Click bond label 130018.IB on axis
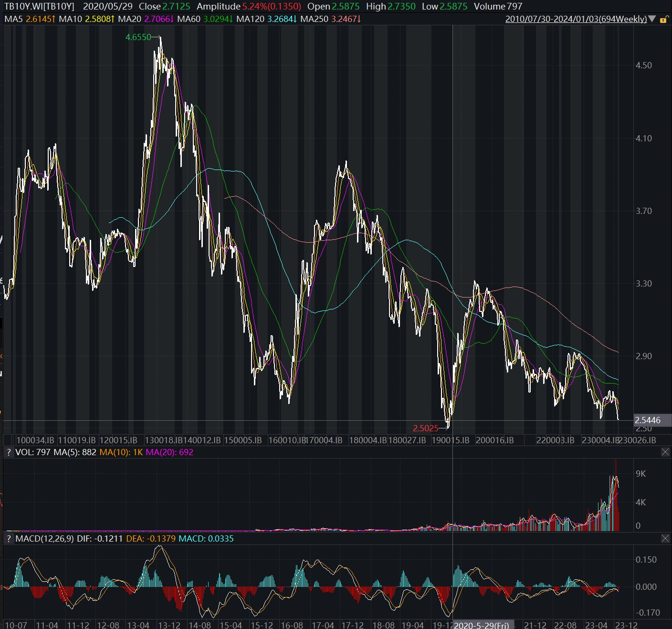The image size is (672, 629). click(164, 440)
